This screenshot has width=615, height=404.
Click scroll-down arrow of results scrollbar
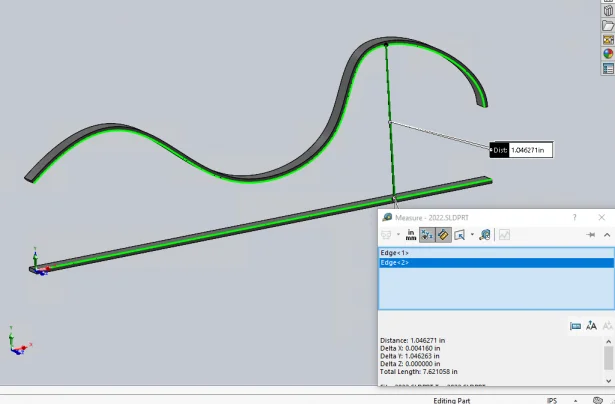[x=608, y=380]
